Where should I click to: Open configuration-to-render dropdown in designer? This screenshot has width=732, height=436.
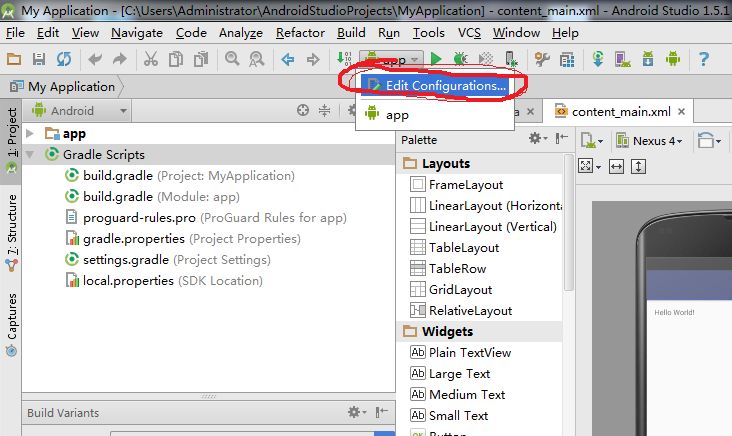(592, 140)
